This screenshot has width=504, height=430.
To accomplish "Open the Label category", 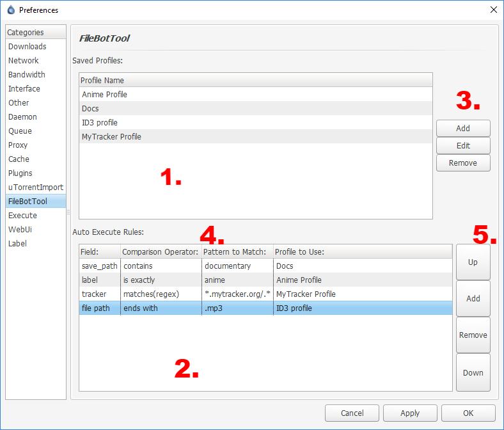I will tap(36, 244).
